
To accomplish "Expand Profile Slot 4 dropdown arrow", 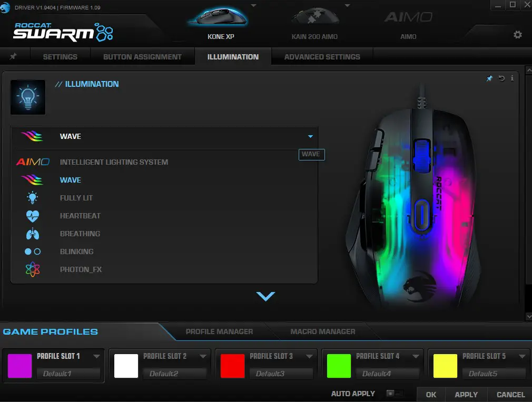I will 416,356.
